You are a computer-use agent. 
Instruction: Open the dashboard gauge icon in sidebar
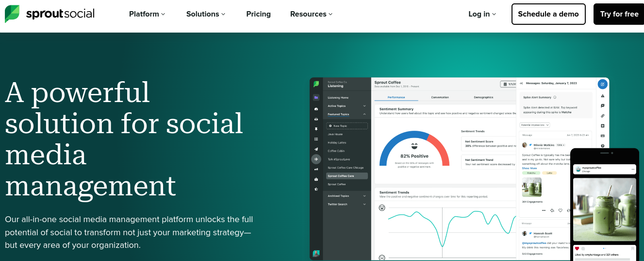point(316,109)
